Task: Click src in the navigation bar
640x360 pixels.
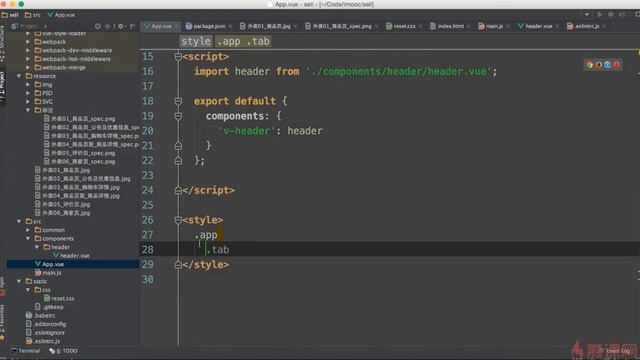Action: coord(33,15)
